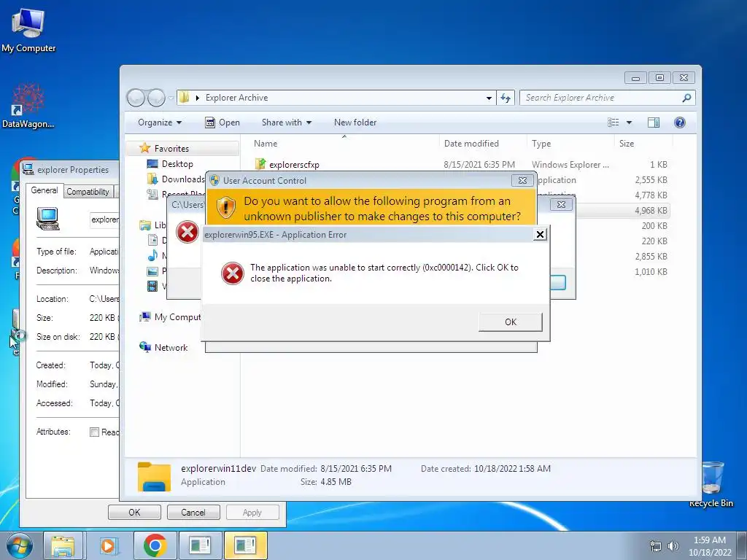
Task: Open the Share with dropdown
Action: [286, 122]
